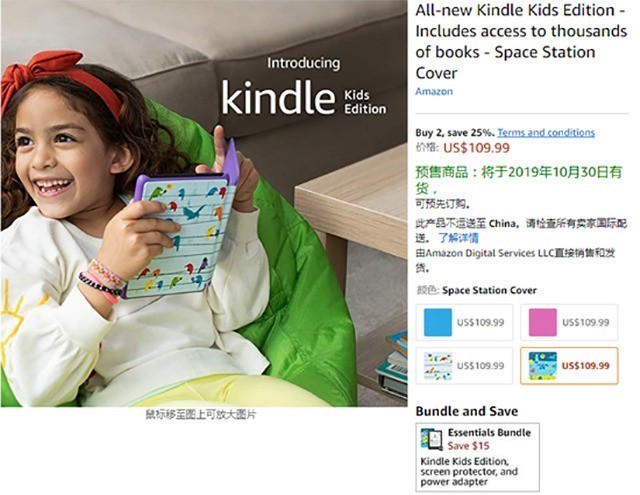Image resolution: width=640 pixels, height=495 pixels.
Task: Open the Terms and conditions link
Action: click(x=546, y=133)
